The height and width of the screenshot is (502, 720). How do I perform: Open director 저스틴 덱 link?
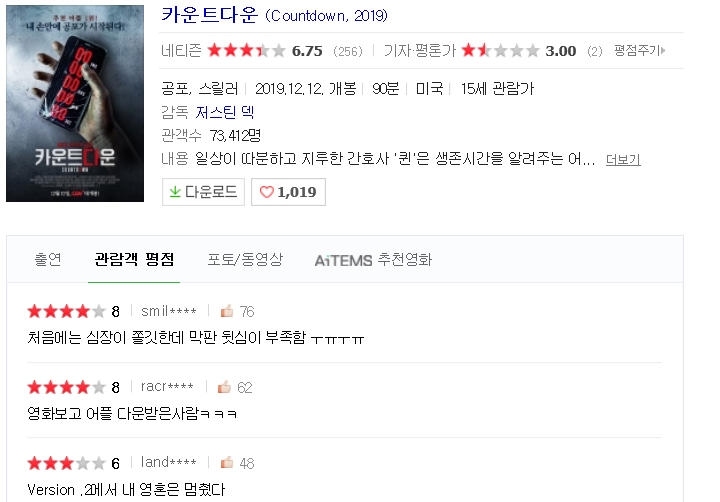225,112
